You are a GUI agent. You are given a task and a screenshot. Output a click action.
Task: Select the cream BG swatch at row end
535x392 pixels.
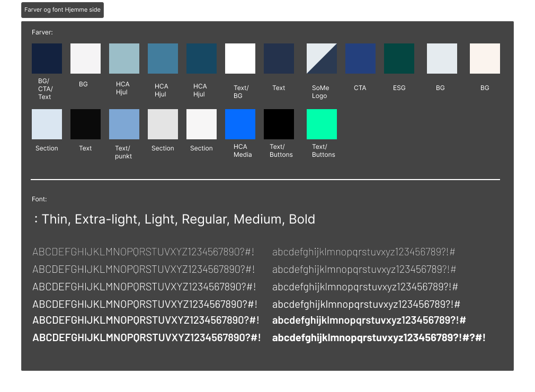[485, 58]
